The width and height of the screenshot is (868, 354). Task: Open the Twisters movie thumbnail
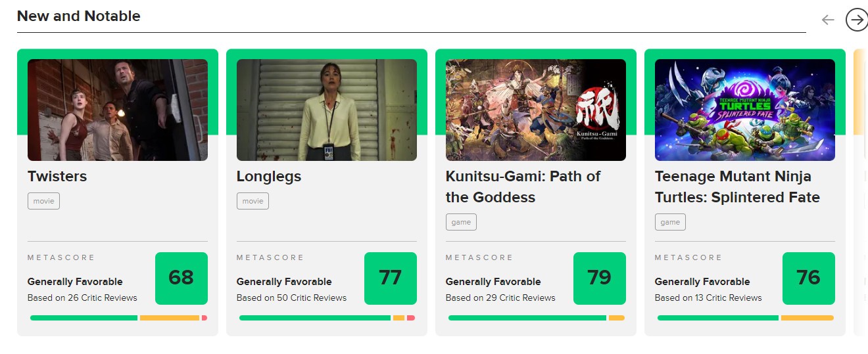pyautogui.click(x=118, y=110)
